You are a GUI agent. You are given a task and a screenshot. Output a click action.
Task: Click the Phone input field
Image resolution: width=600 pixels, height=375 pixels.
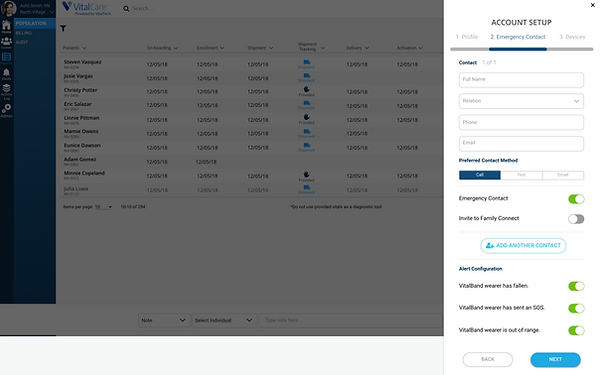(x=521, y=122)
